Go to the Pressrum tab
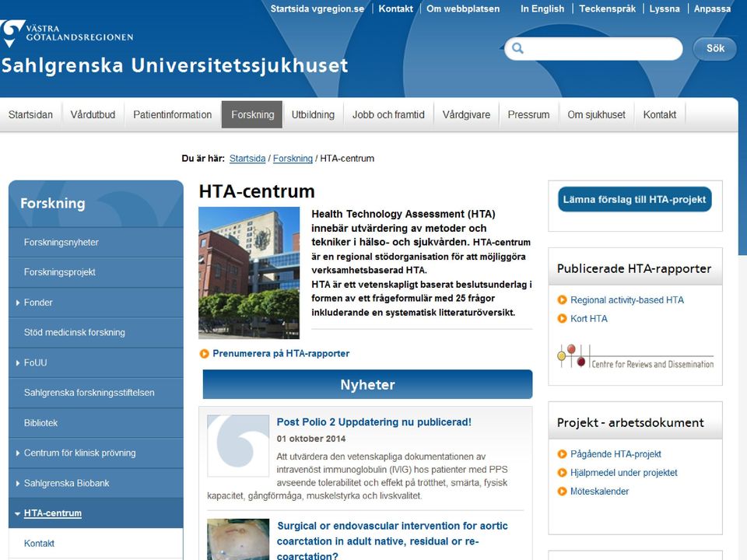747x560 pixels. [529, 115]
